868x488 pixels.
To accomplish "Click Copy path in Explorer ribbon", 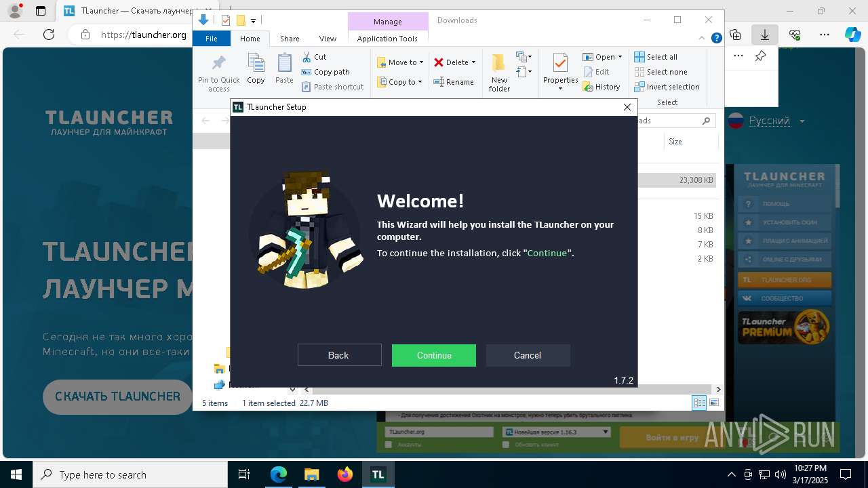I will point(325,72).
